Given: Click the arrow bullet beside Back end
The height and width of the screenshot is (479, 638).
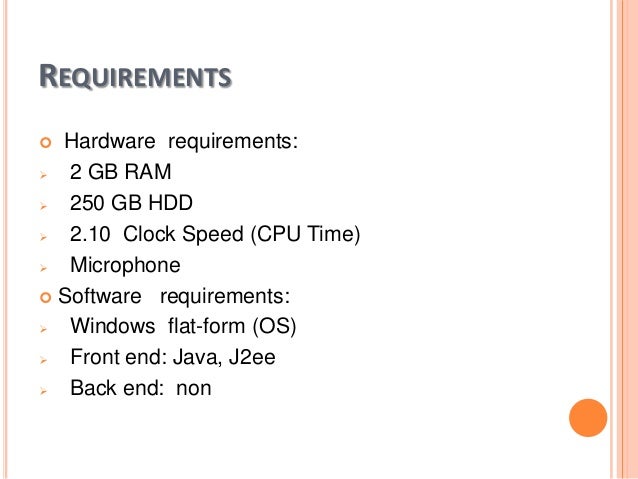Looking at the screenshot, I should (44, 391).
